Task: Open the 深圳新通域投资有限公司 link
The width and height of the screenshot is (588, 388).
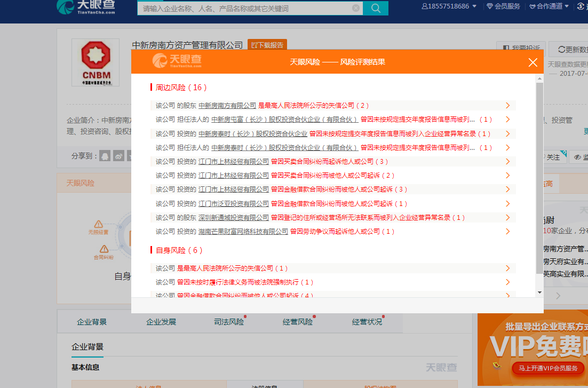Action: pos(234,217)
